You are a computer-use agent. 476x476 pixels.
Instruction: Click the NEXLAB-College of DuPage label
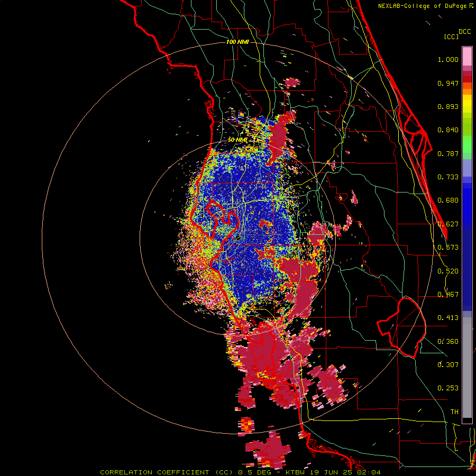[423, 6]
